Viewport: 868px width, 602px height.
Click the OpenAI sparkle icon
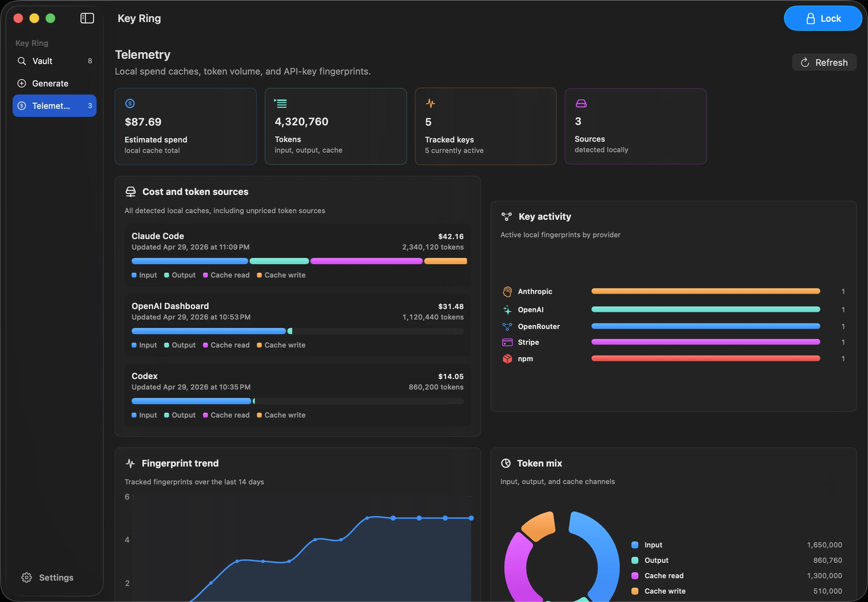[x=507, y=310]
